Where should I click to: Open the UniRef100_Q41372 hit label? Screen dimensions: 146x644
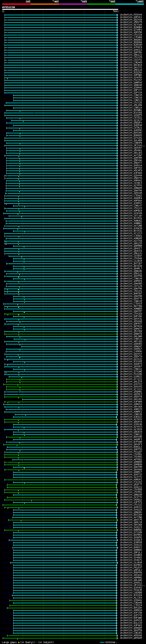131,67
